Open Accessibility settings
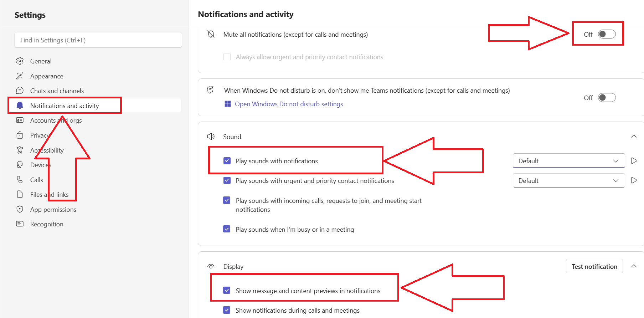 [x=47, y=150]
